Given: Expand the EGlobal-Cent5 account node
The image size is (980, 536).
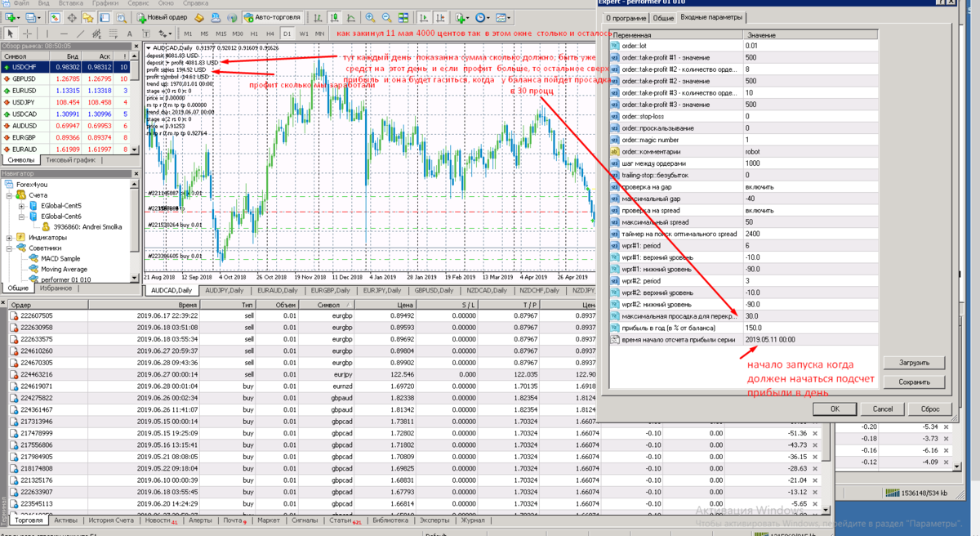Looking at the screenshot, I should pyautogui.click(x=21, y=206).
